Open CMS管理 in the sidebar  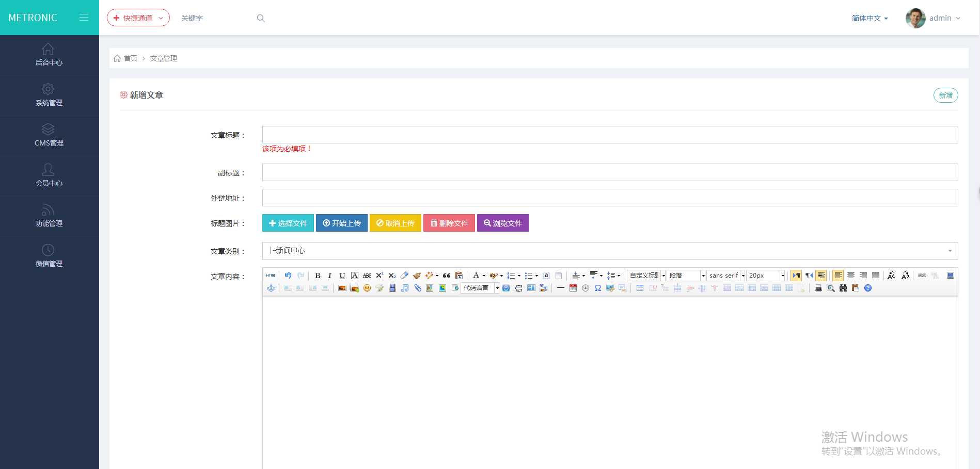tap(49, 136)
